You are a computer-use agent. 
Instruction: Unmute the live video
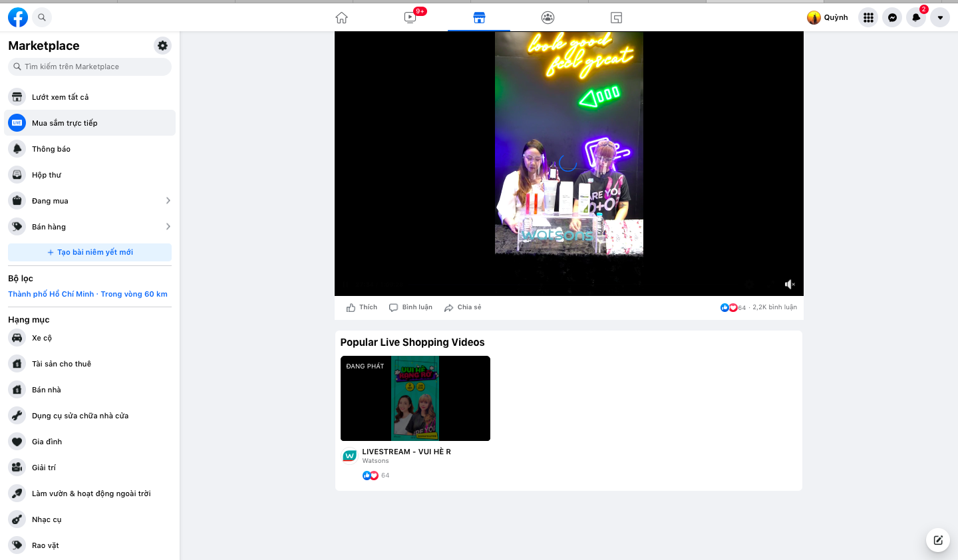790,284
